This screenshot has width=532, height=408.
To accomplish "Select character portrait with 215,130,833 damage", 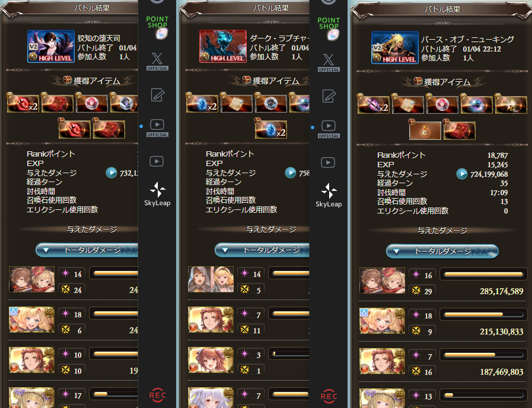I will (382, 320).
